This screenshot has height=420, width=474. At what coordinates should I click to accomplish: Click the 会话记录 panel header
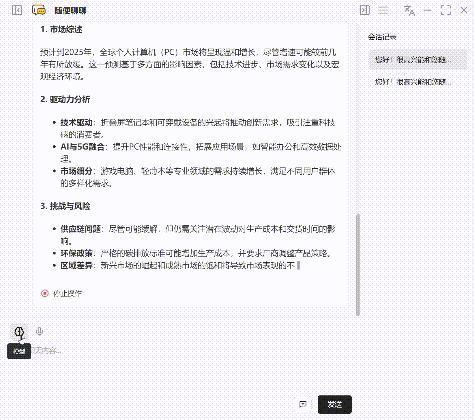382,37
